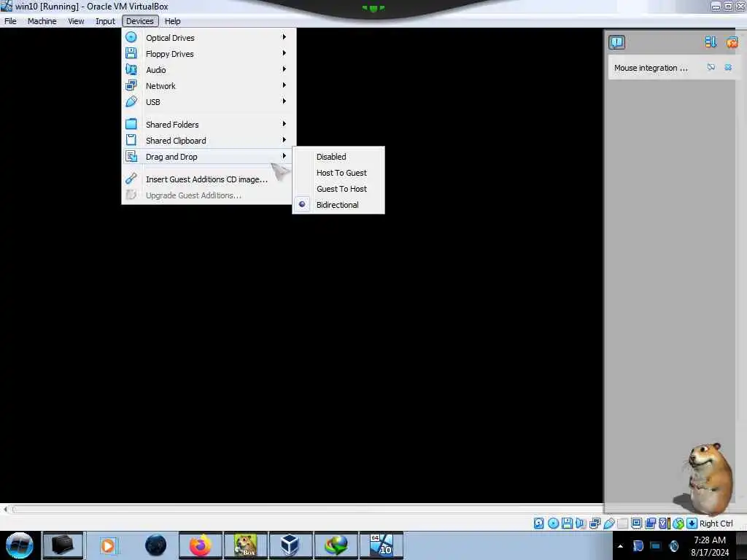Select Guest To Host drag and drop mode
747x560 pixels.
pos(338,189)
